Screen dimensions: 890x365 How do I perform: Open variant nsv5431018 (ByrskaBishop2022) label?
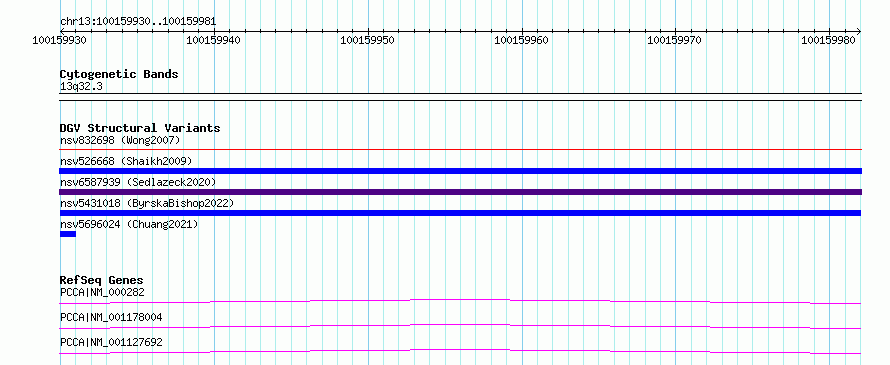tap(146, 203)
